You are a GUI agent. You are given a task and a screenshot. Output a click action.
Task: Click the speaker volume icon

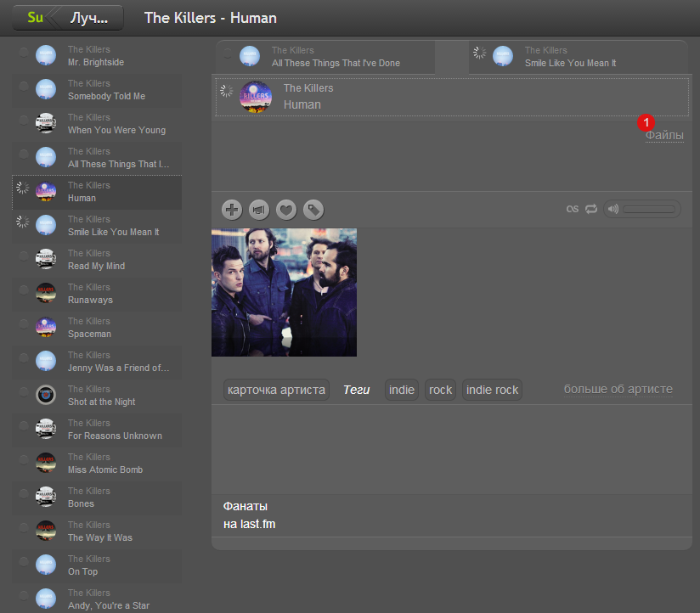pos(613,209)
